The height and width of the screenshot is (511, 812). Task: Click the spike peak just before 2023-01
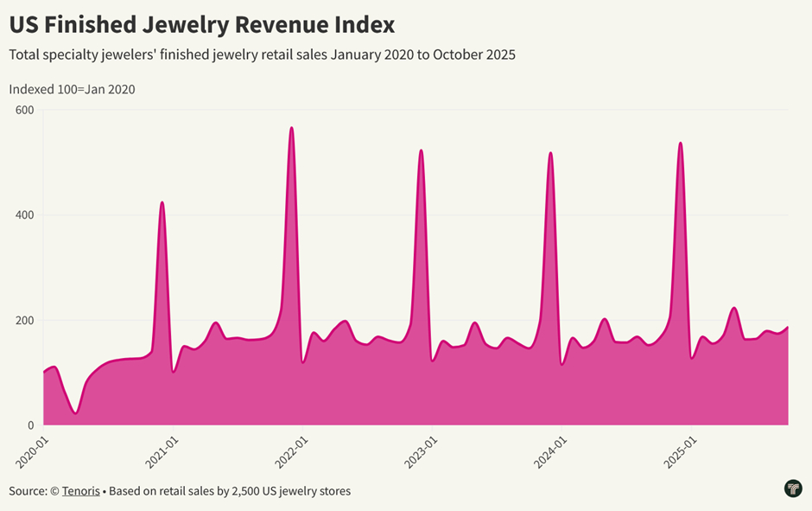pos(421,150)
